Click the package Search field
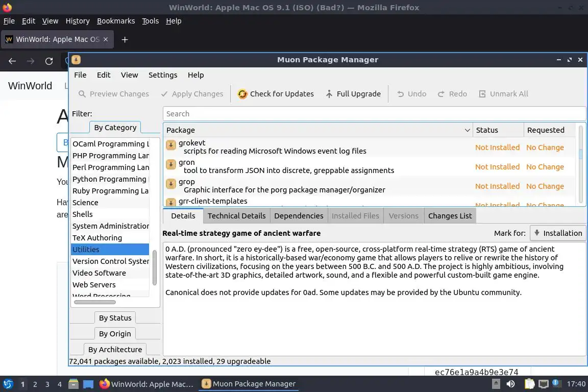588x392 pixels. pos(374,114)
